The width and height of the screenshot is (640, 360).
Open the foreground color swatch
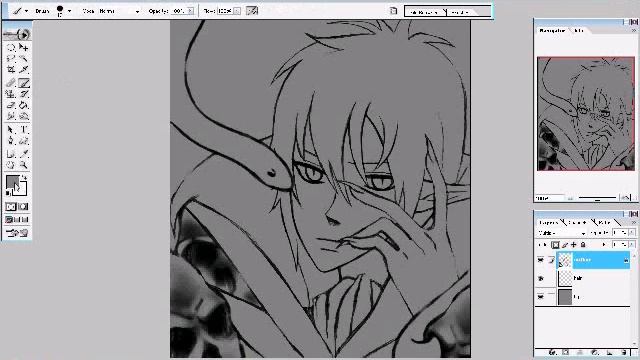tap(12, 182)
